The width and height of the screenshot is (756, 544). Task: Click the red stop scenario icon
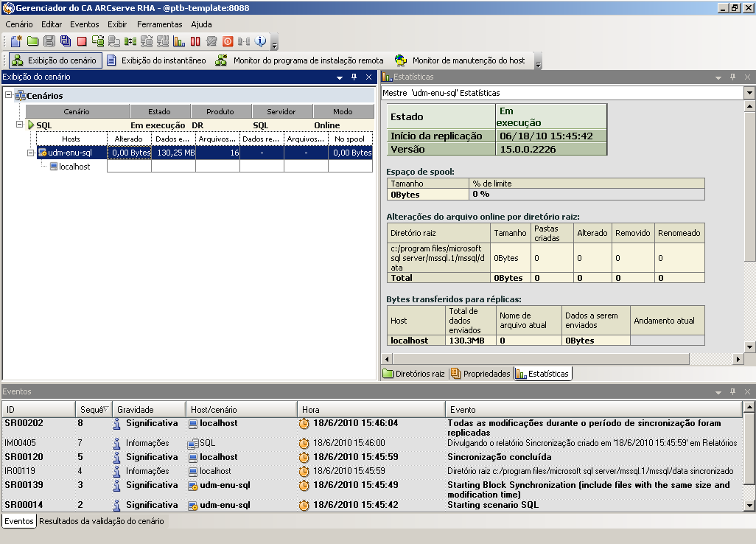82,41
